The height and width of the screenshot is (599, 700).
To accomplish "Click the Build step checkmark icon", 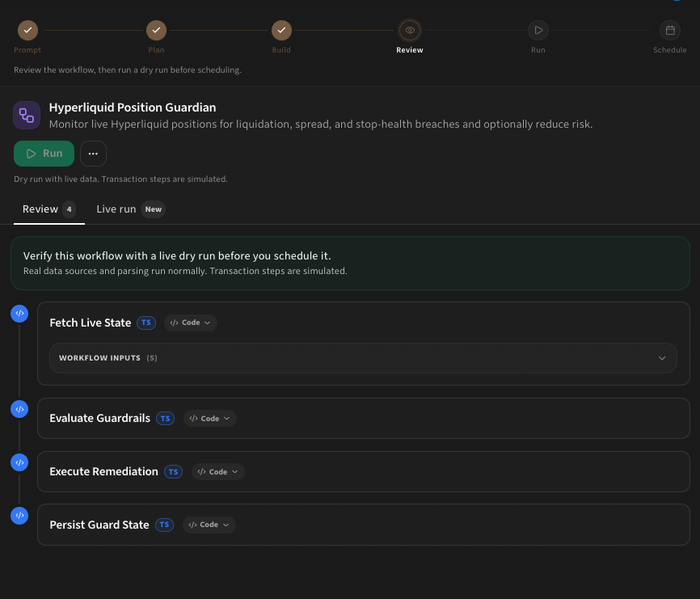I will (281, 31).
